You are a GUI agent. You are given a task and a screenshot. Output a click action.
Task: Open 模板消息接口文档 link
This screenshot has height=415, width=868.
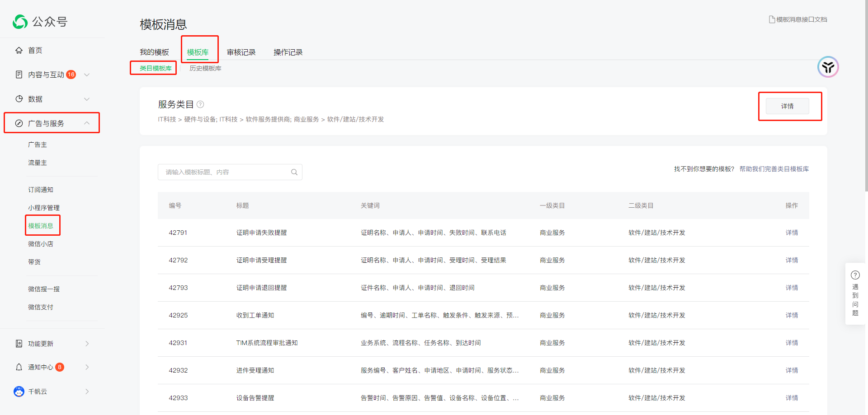pos(802,19)
